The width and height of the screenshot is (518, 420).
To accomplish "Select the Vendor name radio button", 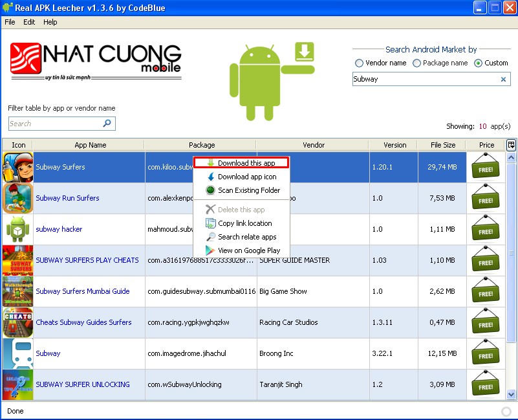I will click(x=359, y=63).
